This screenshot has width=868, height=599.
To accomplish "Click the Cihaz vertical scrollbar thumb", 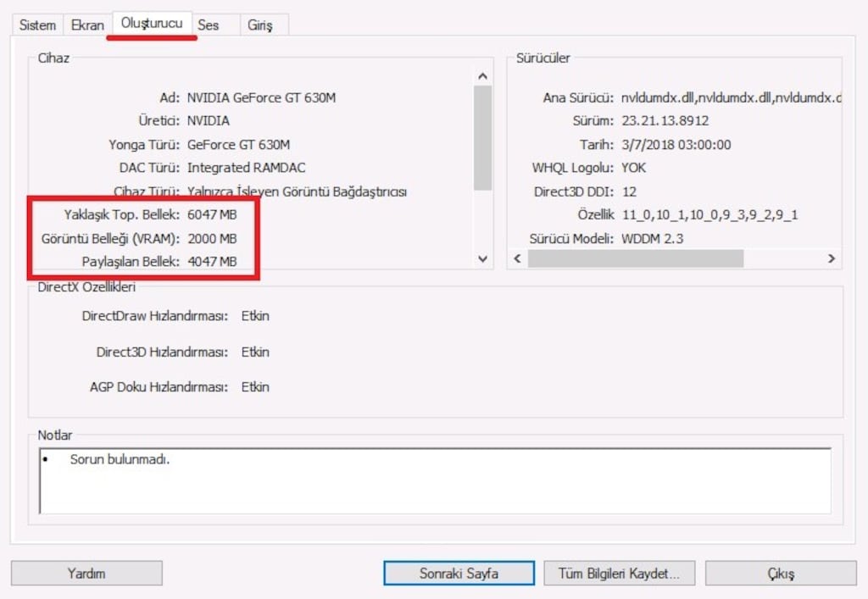I will (x=482, y=138).
